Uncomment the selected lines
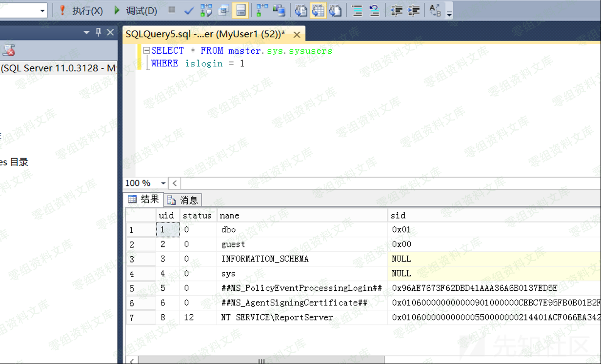 pos(374,11)
